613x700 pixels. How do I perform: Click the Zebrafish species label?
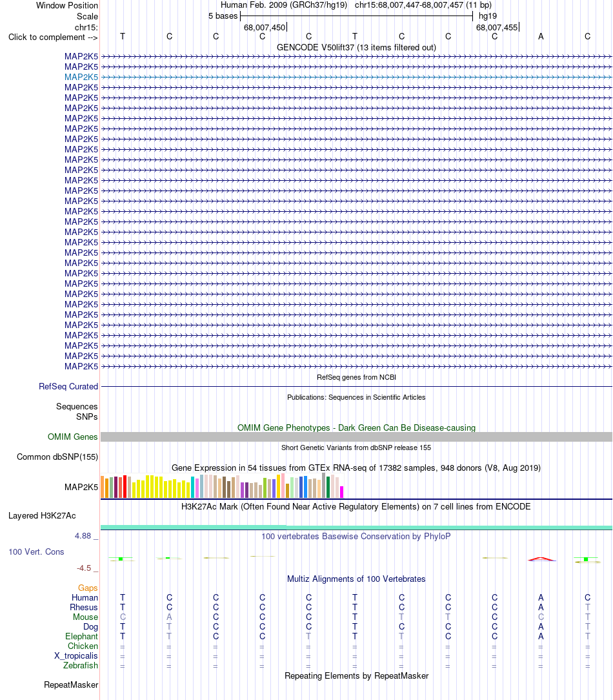pos(81,666)
